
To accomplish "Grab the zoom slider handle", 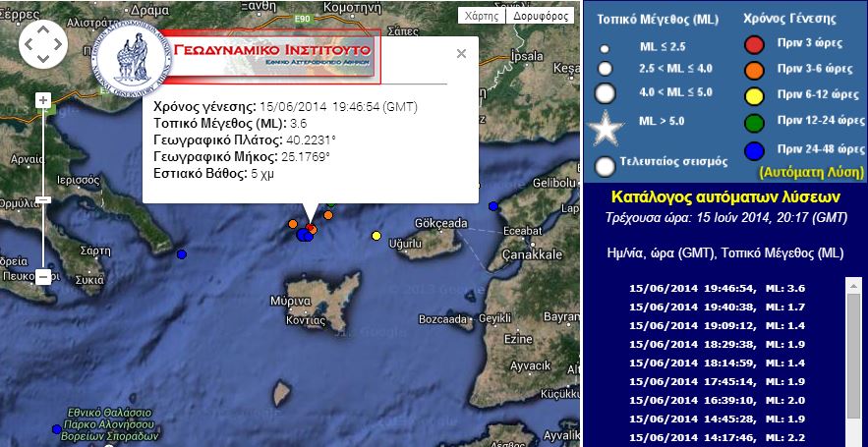I will pos(43,199).
